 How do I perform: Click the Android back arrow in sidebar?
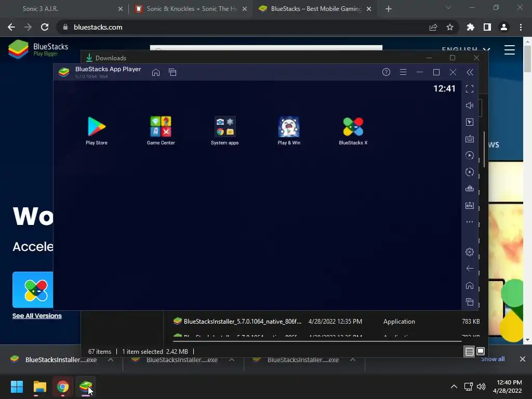(470, 269)
